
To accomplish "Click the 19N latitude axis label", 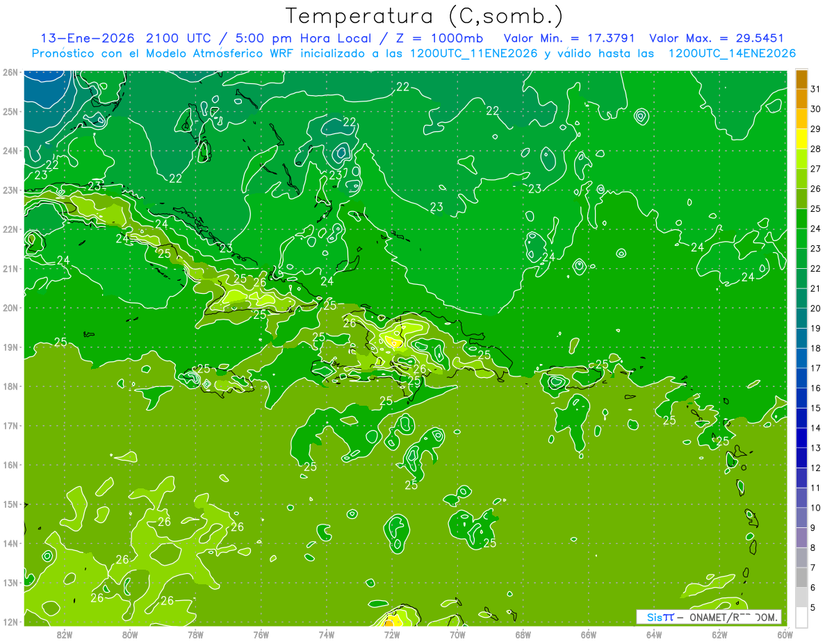I will pyautogui.click(x=11, y=347).
